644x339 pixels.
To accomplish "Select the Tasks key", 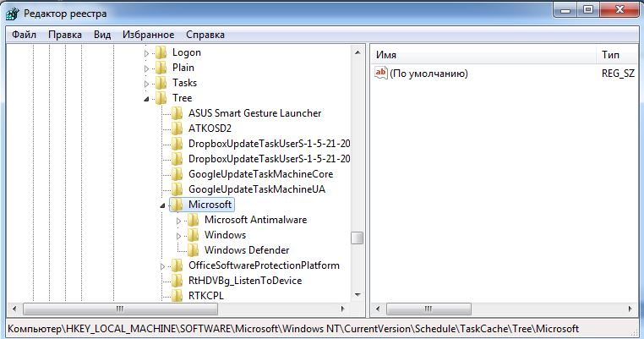I will click(x=184, y=83).
